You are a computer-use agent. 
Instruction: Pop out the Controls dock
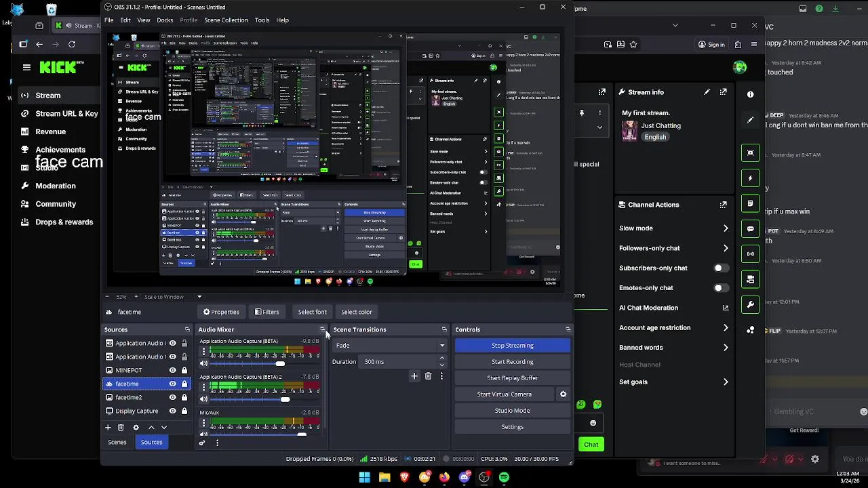point(568,329)
